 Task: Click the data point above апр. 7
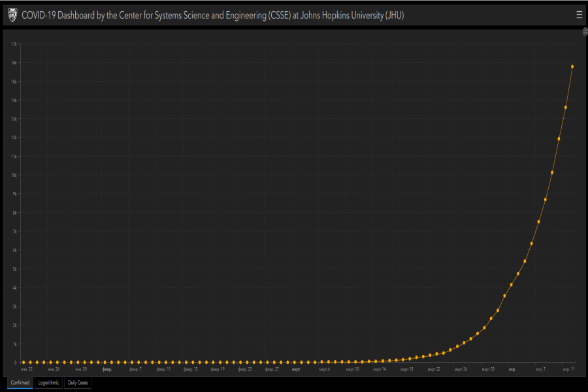pos(538,221)
